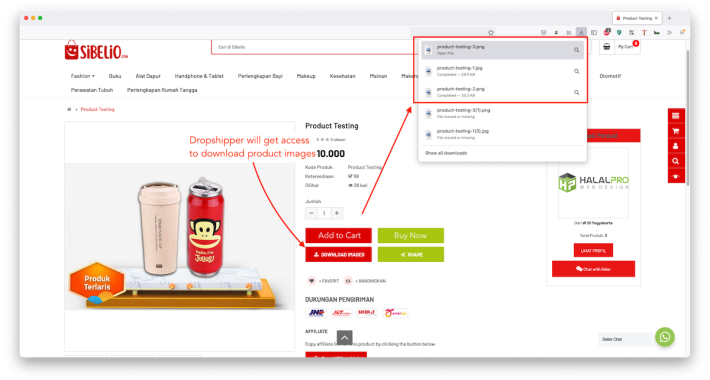Open Perawatan Tubuh category
710x380 pixels.
pyautogui.click(x=92, y=90)
